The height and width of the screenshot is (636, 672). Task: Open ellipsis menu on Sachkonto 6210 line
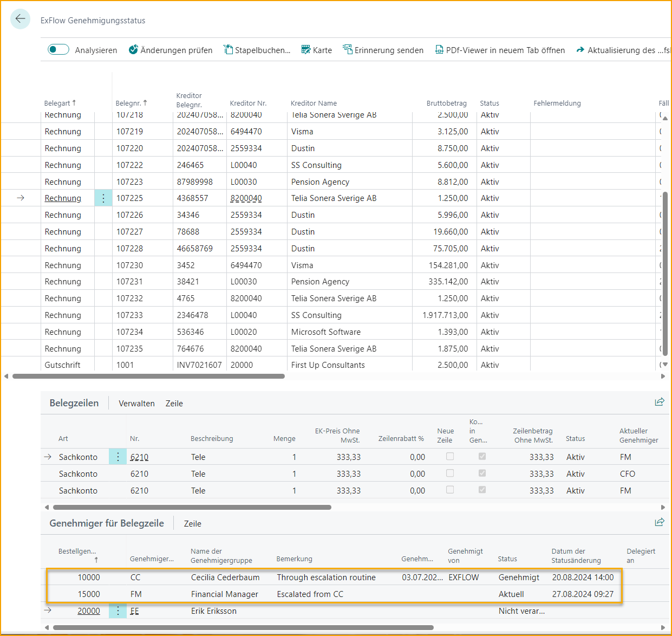pos(118,456)
